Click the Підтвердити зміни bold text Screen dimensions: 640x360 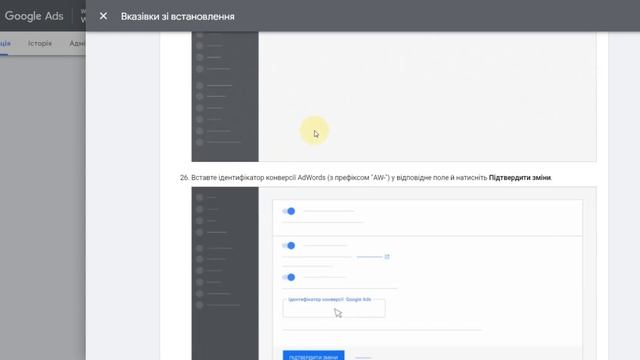click(520, 178)
